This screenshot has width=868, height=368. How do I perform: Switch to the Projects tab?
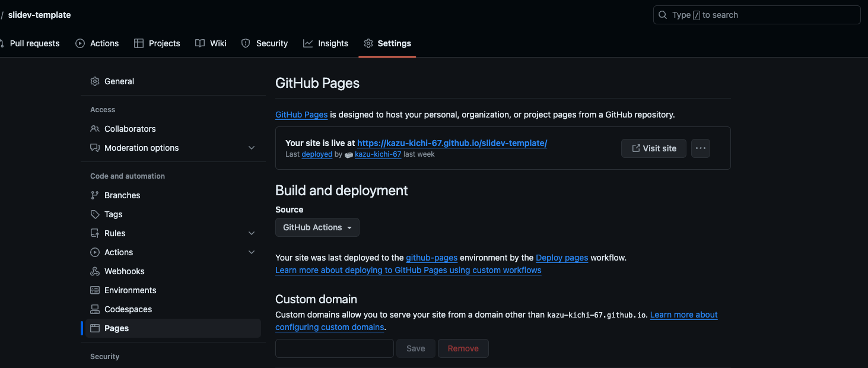tap(157, 43)
